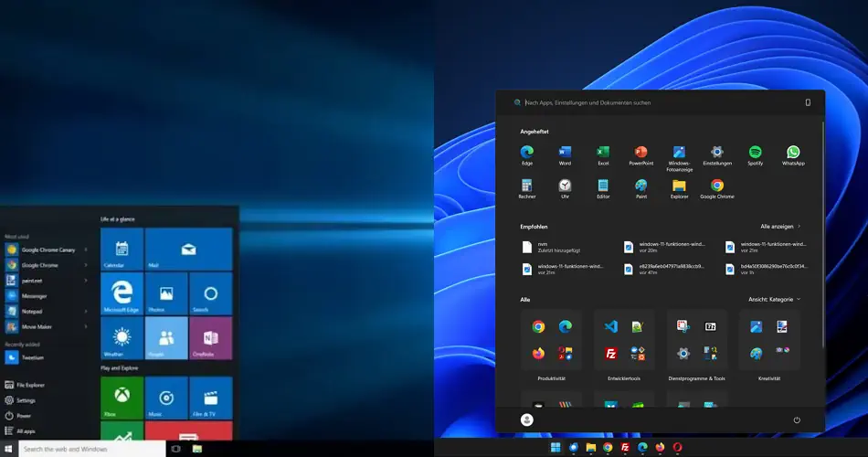This screenshot has height=457, width=868.
Task: Click Search the web and Windows box
Action: [92, 449]
